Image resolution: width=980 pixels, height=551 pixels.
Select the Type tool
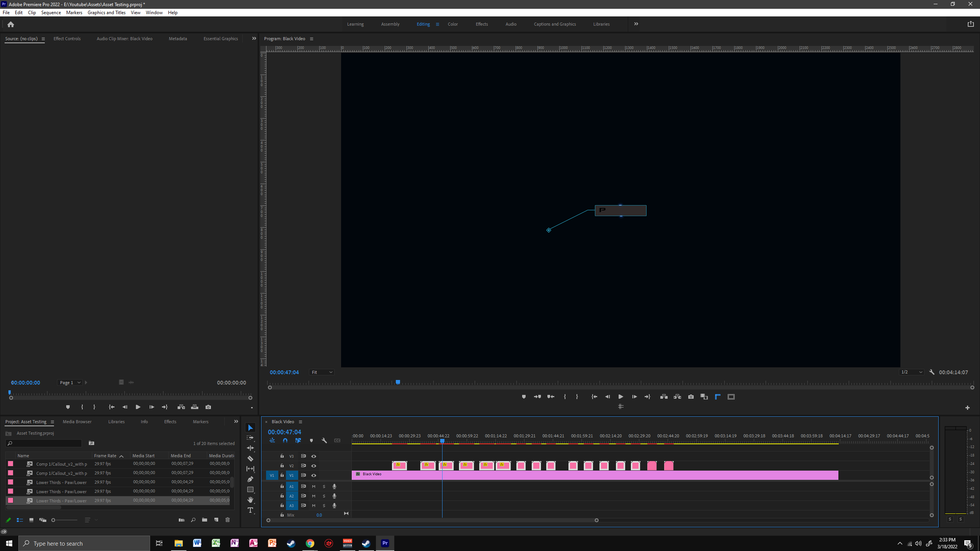click(x=250, y=509)
